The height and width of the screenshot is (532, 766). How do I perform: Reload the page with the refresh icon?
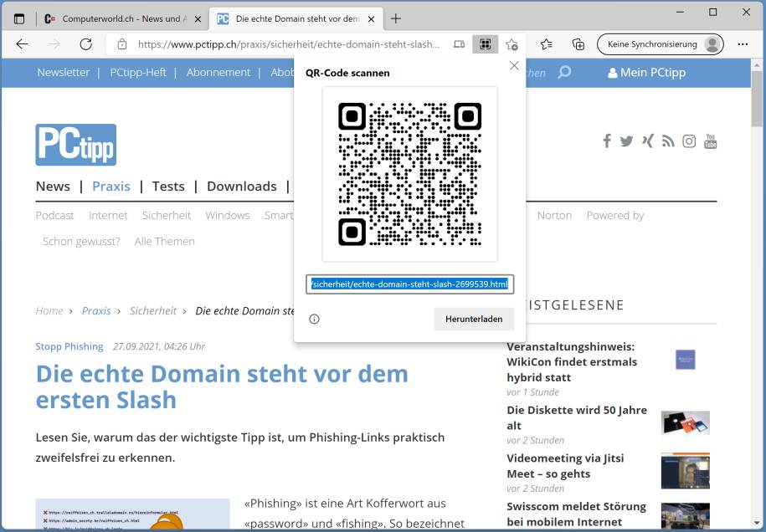pos(86,44)
